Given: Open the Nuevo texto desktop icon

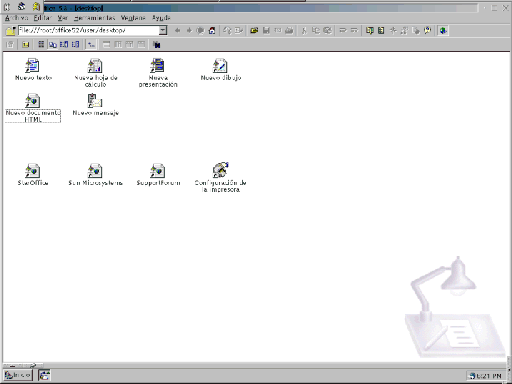Looking at the screenshot, I should click(32, 66).
